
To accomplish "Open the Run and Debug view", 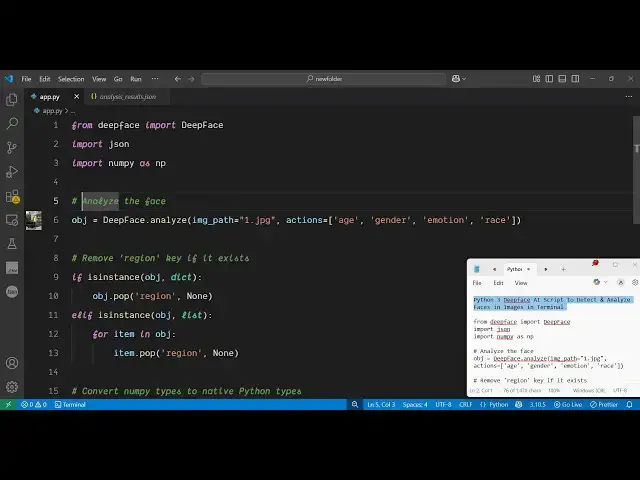I will [12, 171].
